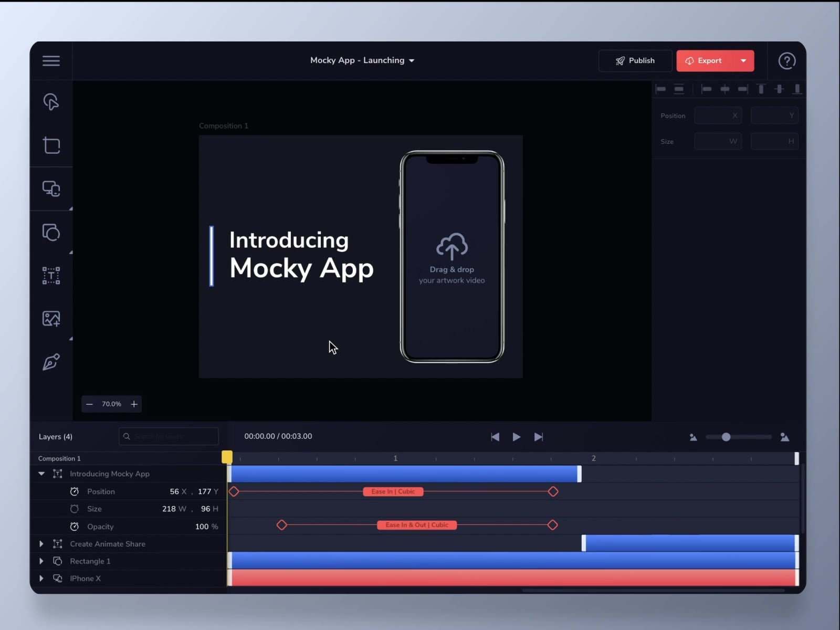Select first Opacity keyframe diamond

click(x=282, y=525)
